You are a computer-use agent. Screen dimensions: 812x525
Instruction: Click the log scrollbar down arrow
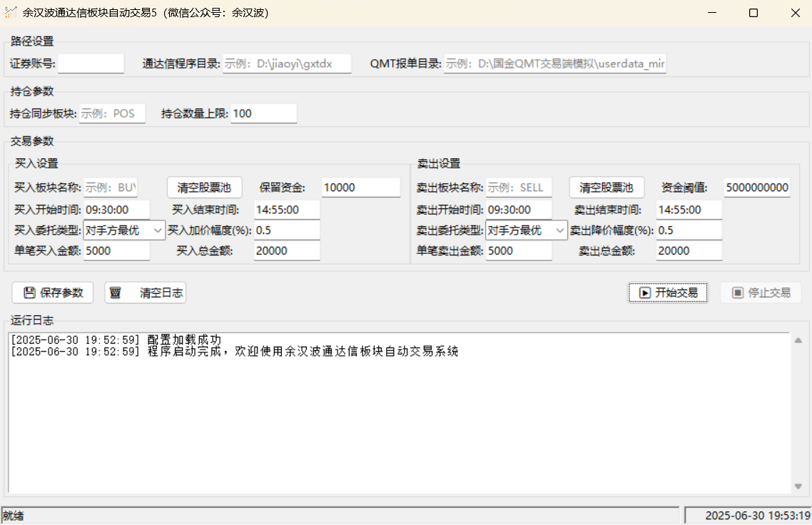coord(798,486)
